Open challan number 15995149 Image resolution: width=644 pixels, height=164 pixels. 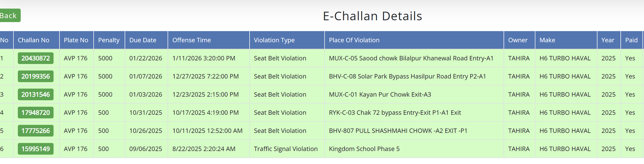point(35,149)
